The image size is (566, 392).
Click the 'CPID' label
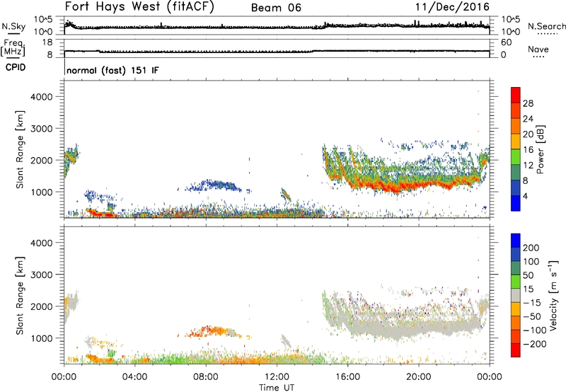(16, 67)
